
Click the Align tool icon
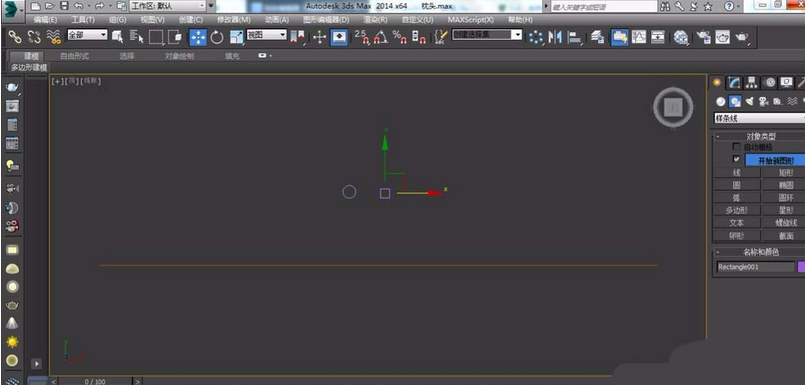pos(575,37)
